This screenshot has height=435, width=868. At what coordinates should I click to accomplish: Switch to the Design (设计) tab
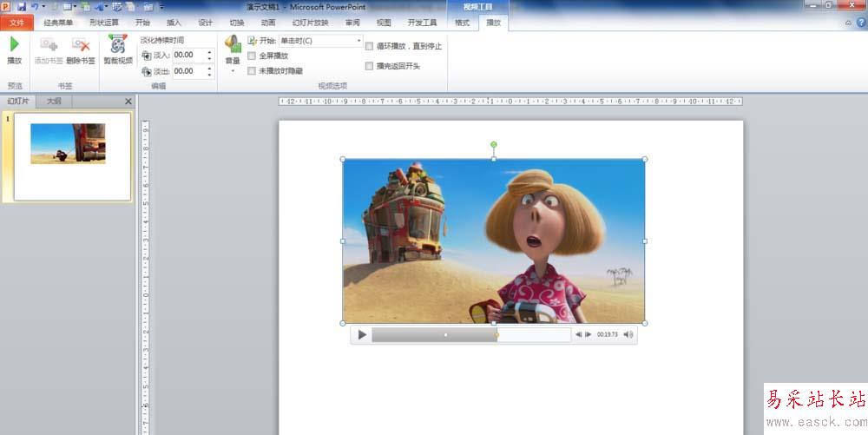pos(206,23)
